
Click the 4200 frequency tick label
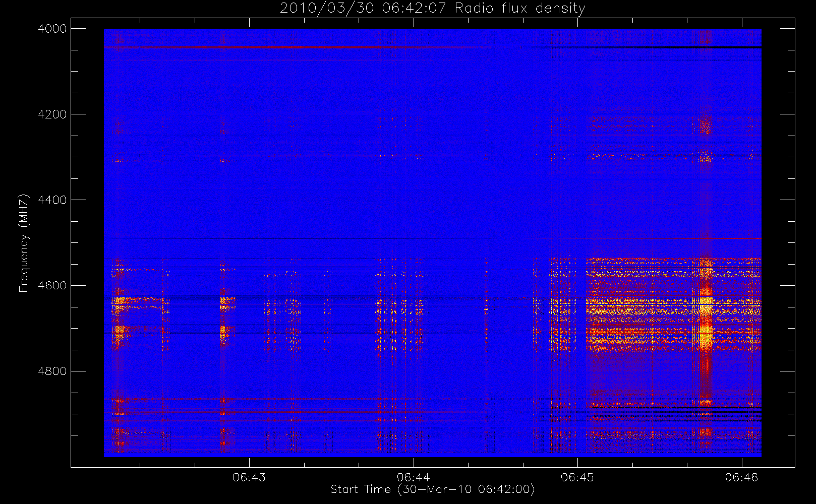point(52,114)
